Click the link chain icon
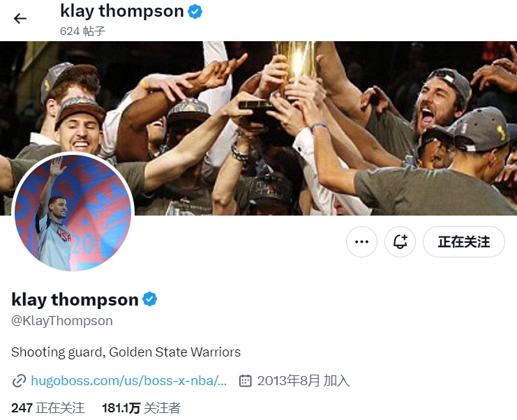This screenshot has height=420, width=517. pyautogui.click(x=19, y=381)
